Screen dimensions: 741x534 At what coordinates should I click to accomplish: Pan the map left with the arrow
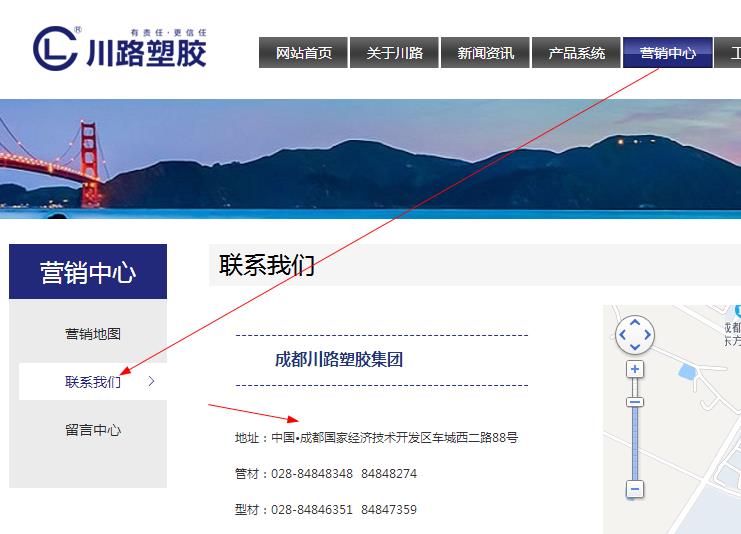(x=622, y=334)
